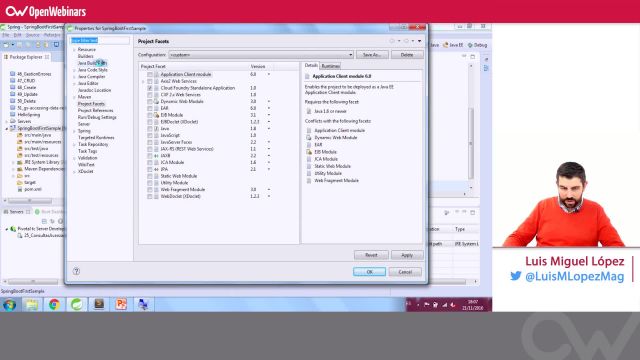The width and height of the screenshot is (640, 360).
Task: Tick the Application Client module checkbox
Action: click(150, 75)
